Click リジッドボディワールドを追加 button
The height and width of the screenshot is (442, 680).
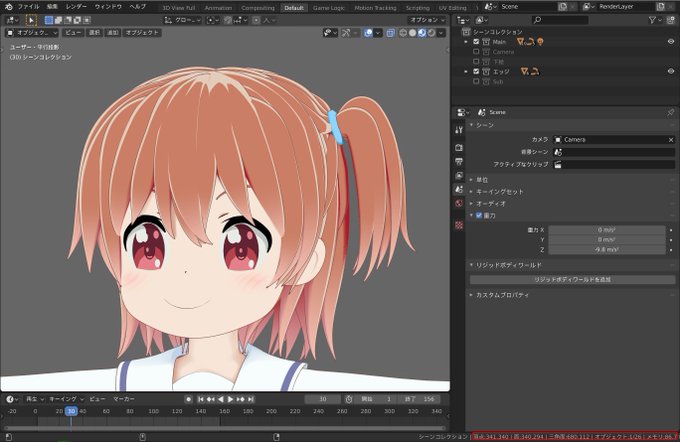(572, 280)
